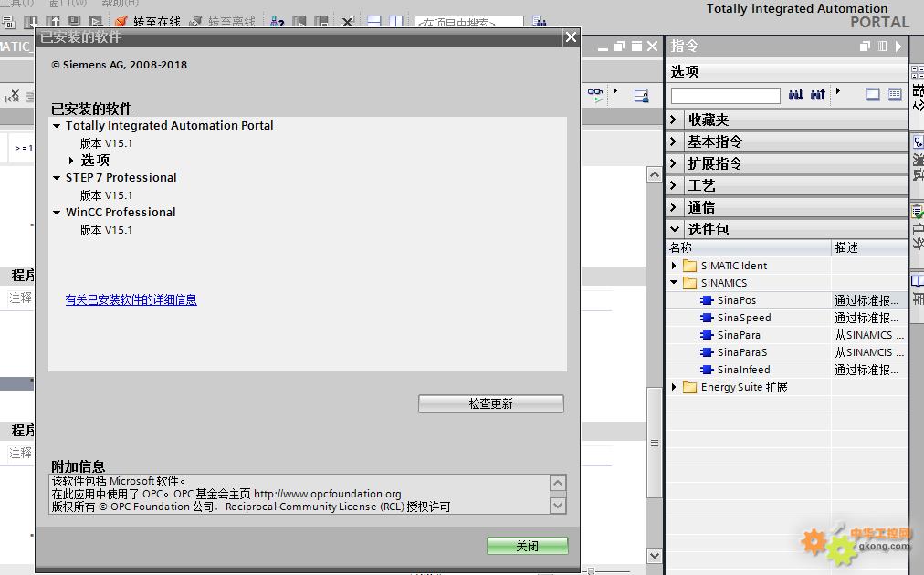Click the 名称 column header
924x575 pixels.
click(749, 247)
